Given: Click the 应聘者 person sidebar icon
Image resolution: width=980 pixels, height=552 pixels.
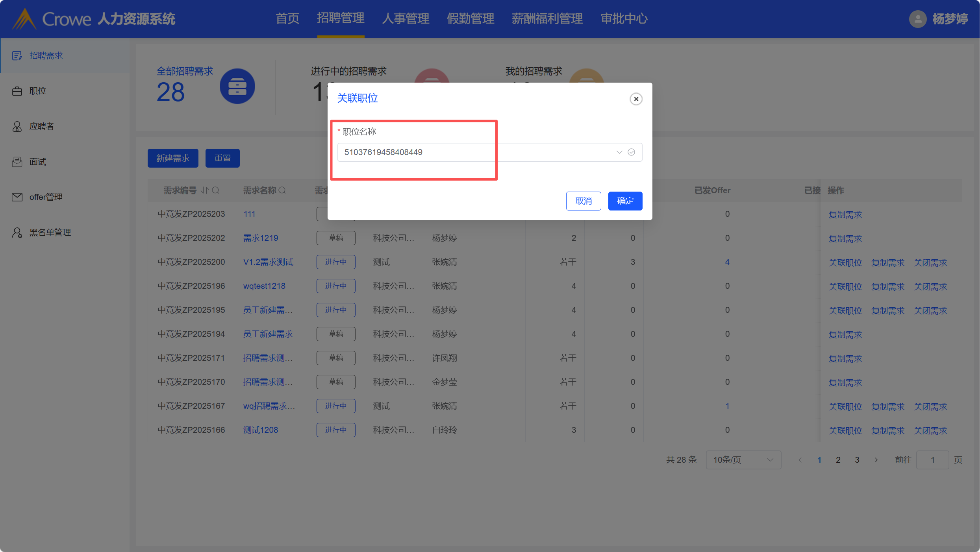Looking at the screenshot, I should pyautogui.click(x=17, y=126).
